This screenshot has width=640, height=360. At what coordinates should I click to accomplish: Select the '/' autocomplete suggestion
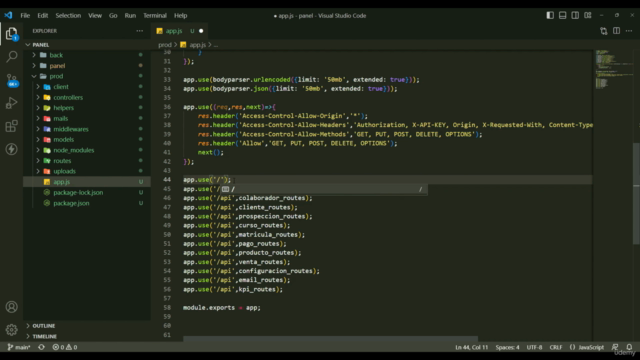coord(323,189)
